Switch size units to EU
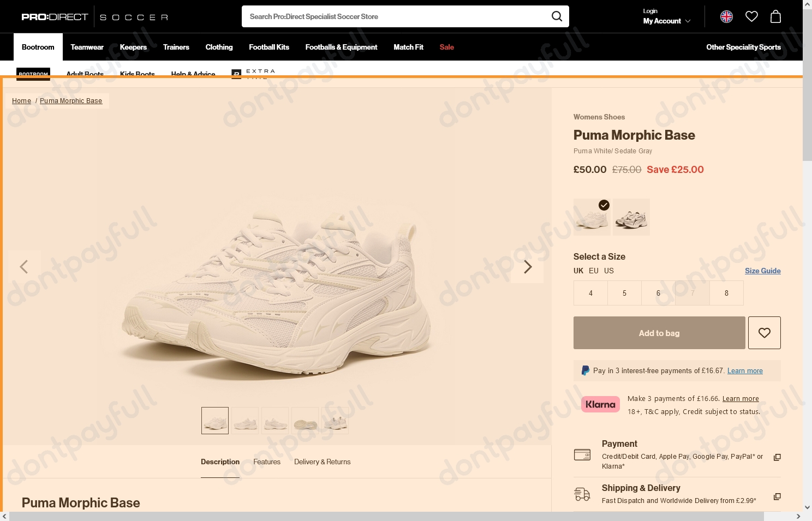The width and height of the screenshot is (812, 521). (594, 271)
